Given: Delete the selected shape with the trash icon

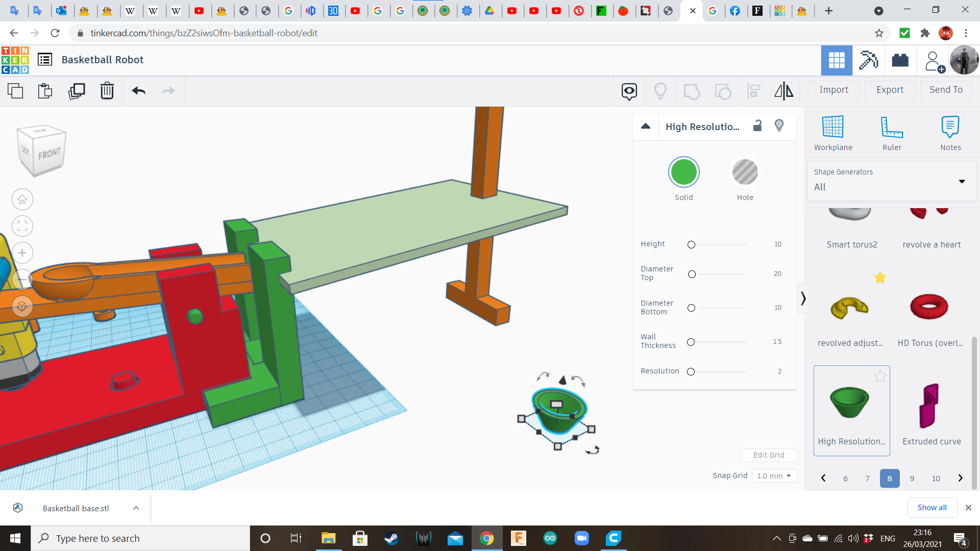Looking at the screenshot, I should point(107,91).
